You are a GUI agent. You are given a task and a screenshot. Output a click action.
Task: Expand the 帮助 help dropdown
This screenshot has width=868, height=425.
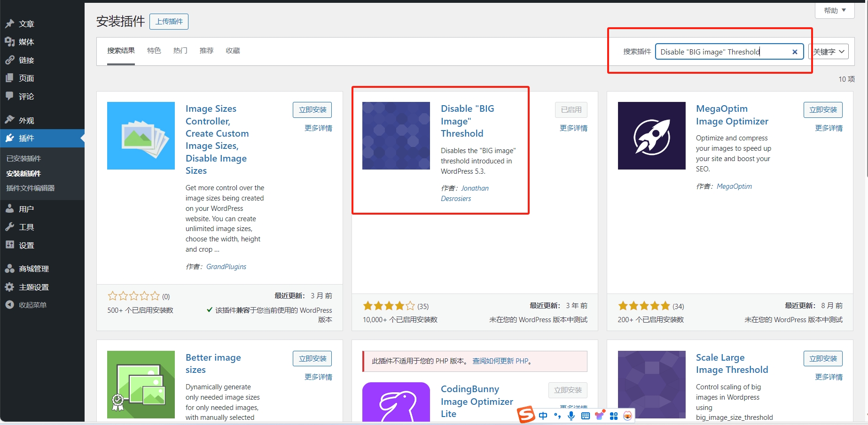pyautogui.click(x=835, y=10)
